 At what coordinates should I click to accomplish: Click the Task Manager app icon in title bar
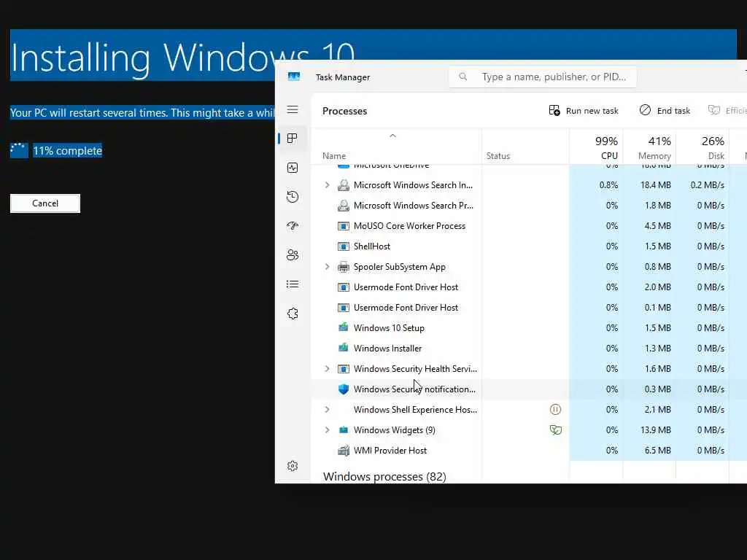pyautogui.click(x=294, y=77)
